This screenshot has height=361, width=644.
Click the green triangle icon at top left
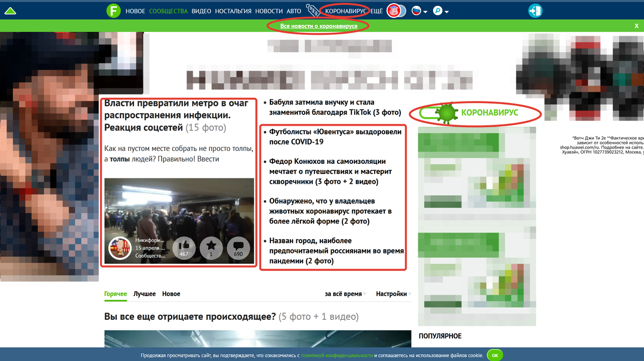pos(10,10)
